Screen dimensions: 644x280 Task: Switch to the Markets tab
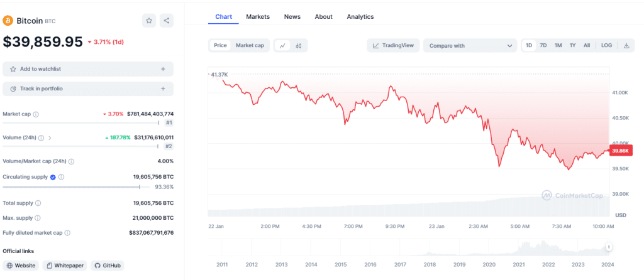click(x=258, y=17)
